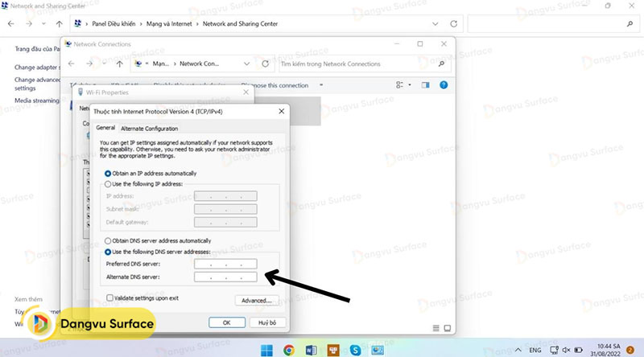Go back in Network Connections window
The image size is (644, 357).
pos(72,64)
